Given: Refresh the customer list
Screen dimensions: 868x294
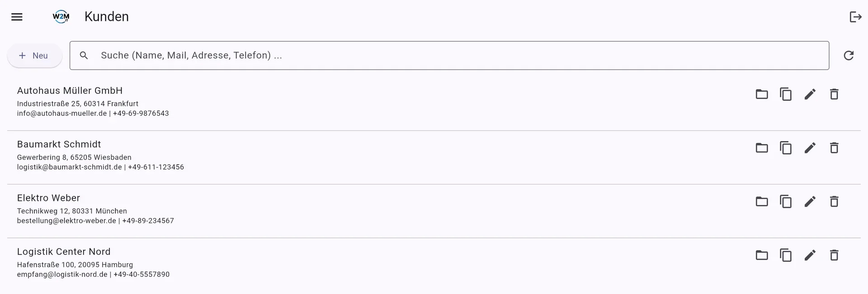Looking at the screenshot, I should coord(849,55).
